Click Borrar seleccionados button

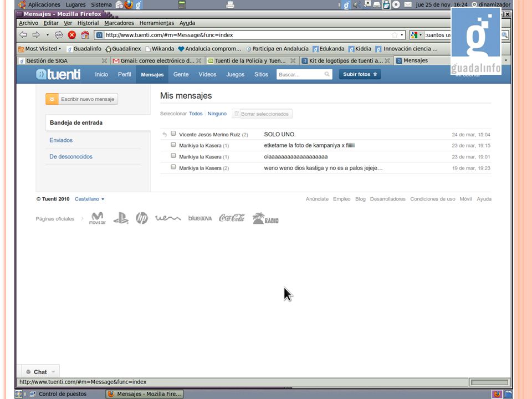click(x=262, y=114)
